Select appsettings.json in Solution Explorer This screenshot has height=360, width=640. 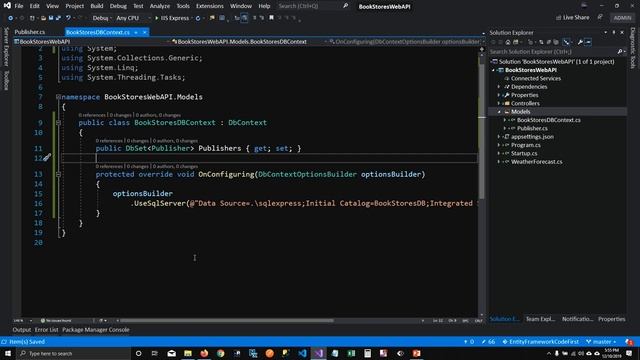pyautogui.click(x=532, y=137)
